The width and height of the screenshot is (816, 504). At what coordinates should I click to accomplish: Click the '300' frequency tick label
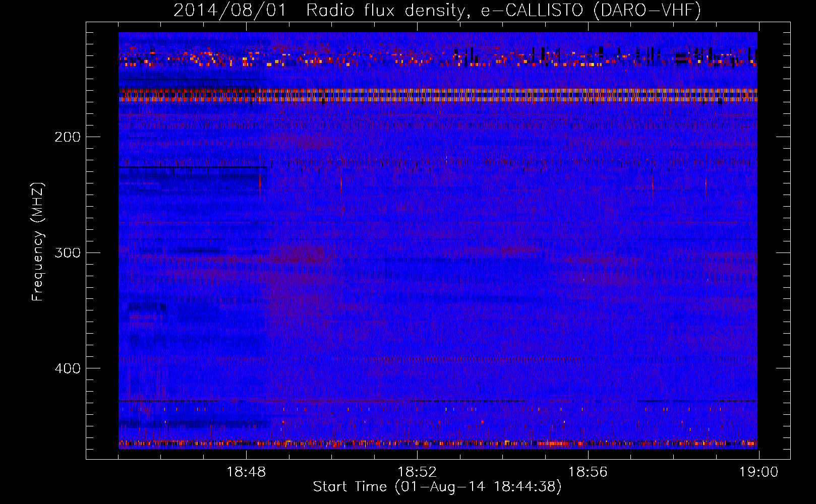pyautogui.click(x=68, y=253)
